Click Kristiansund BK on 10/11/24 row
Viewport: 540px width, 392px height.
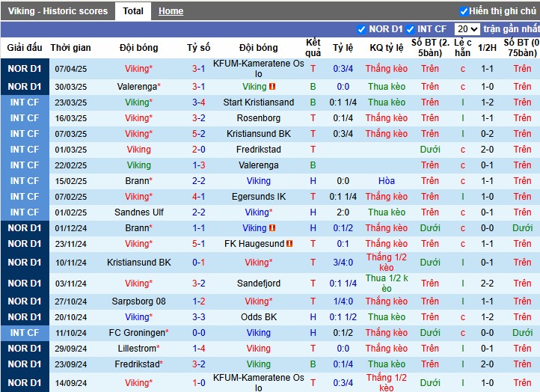[139, 263]
